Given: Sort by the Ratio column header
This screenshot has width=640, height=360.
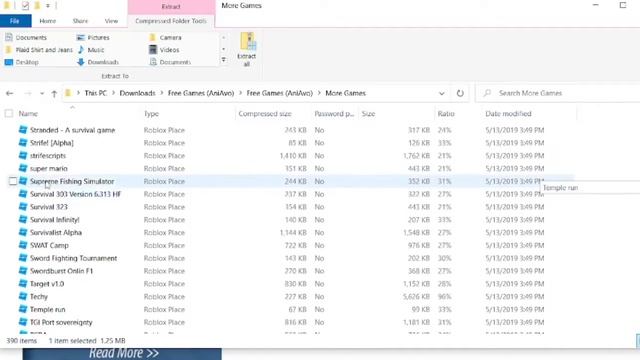Looking at the screenshot, I should click(x=446, y=113).
